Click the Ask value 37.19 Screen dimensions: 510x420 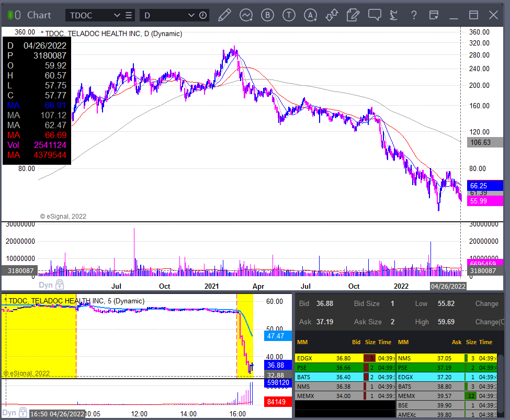pos(325,322)
